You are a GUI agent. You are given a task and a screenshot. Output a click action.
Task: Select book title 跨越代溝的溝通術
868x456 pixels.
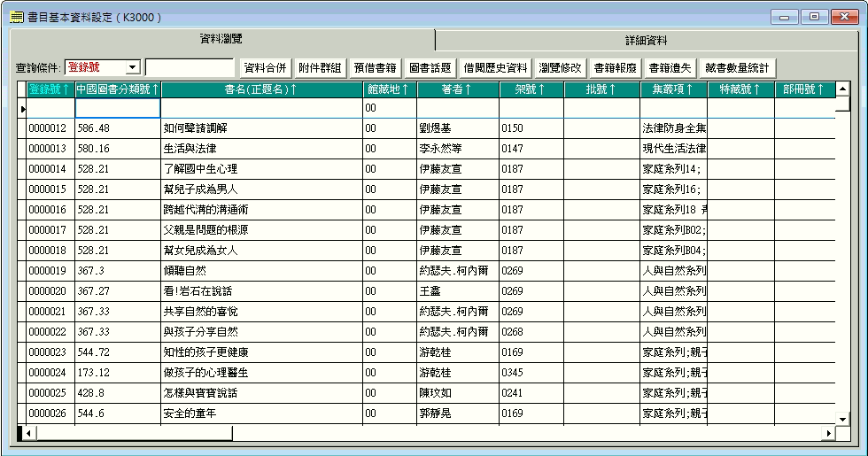click(x=205, y=210)
